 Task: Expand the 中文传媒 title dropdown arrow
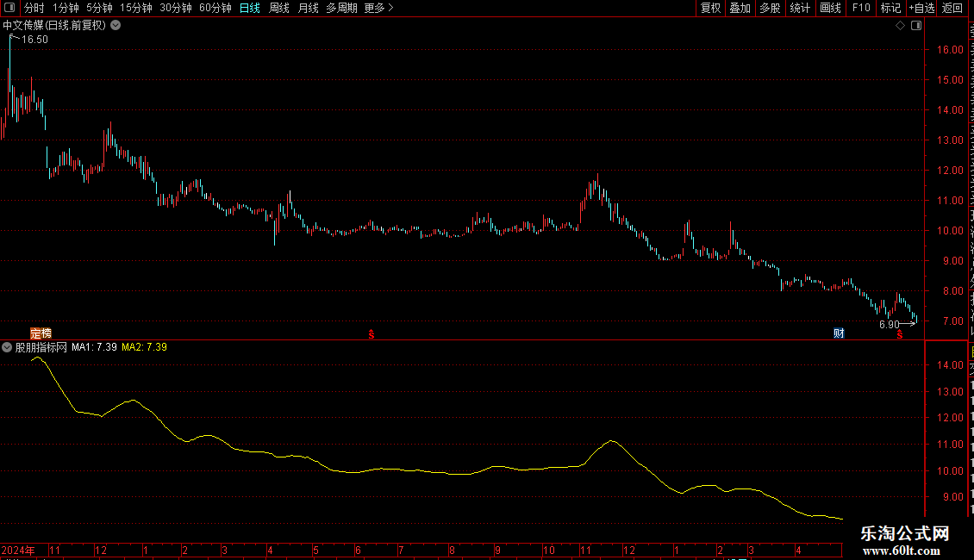[116, 26]
